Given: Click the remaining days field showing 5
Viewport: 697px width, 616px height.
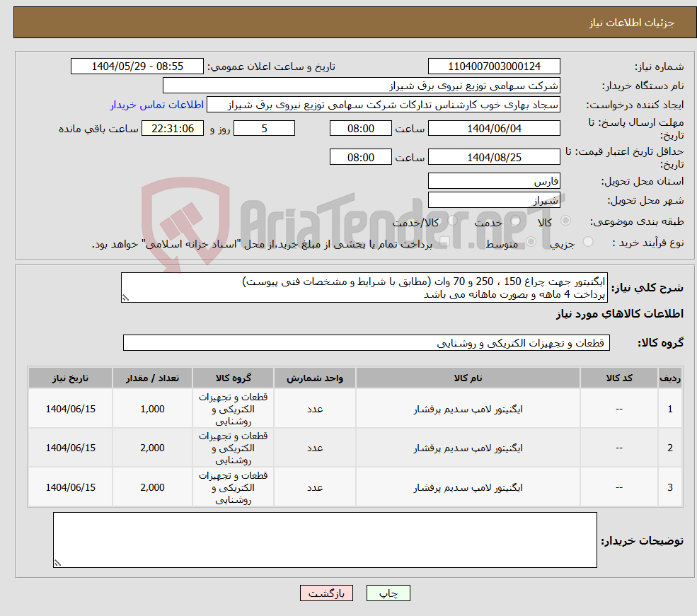Looking at the screenshot, I should tap(264, 128).
